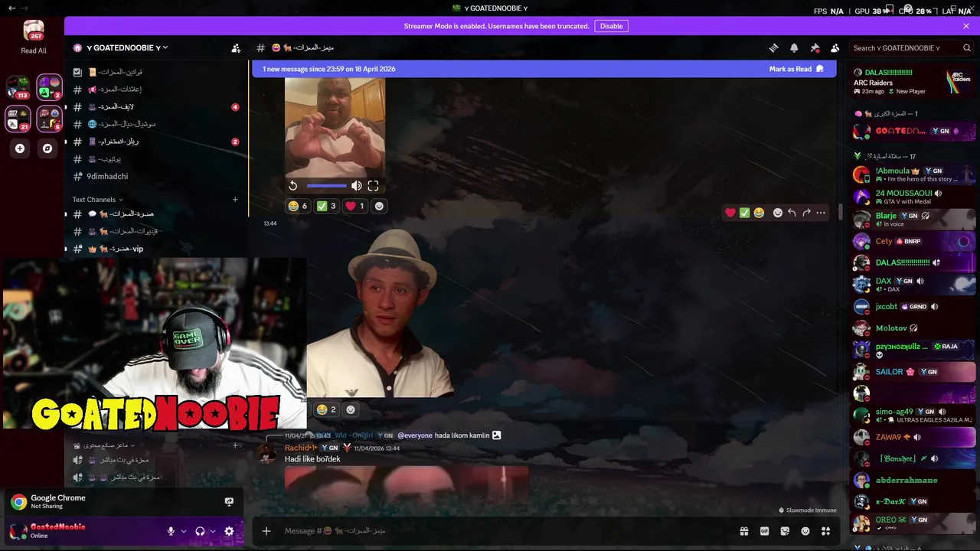The image size is (980, 551).
Task: Toggle the green check reaction with 3
Action: [327, 206]
